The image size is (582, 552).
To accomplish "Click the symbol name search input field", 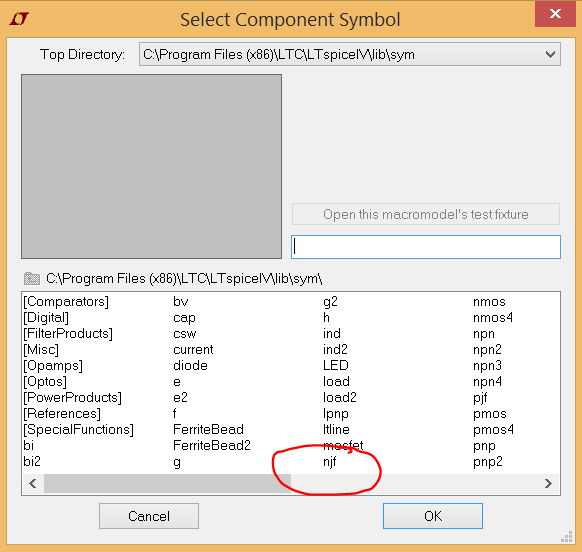I will point(426,247).
